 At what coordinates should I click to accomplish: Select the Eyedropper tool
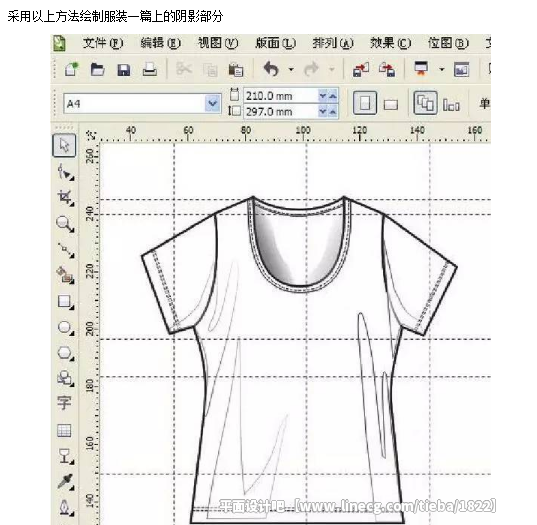65,482
